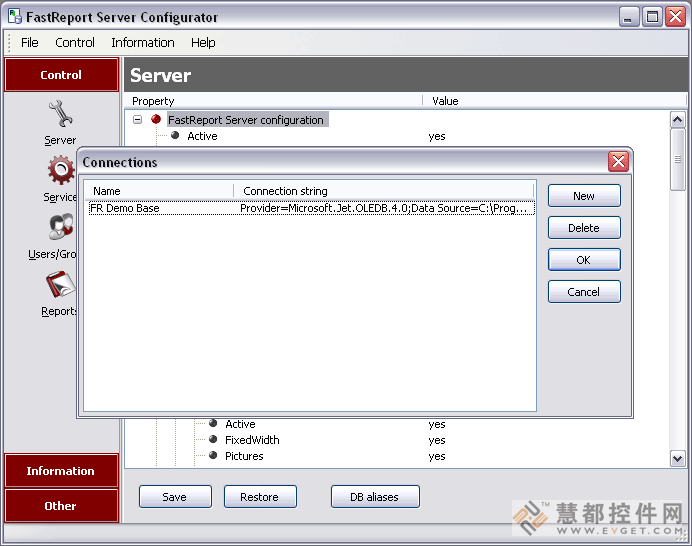Cancel the Connections dialog

[x=584, y=292]
